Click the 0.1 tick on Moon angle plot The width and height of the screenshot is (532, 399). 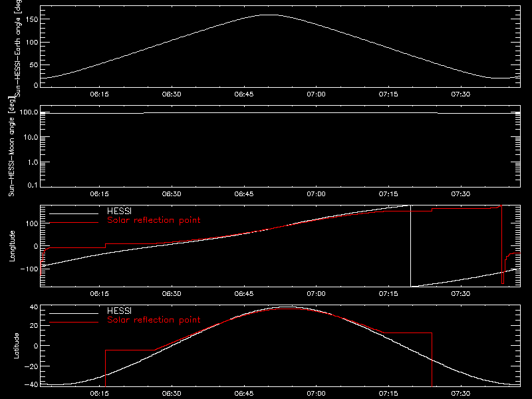(33, 185)
